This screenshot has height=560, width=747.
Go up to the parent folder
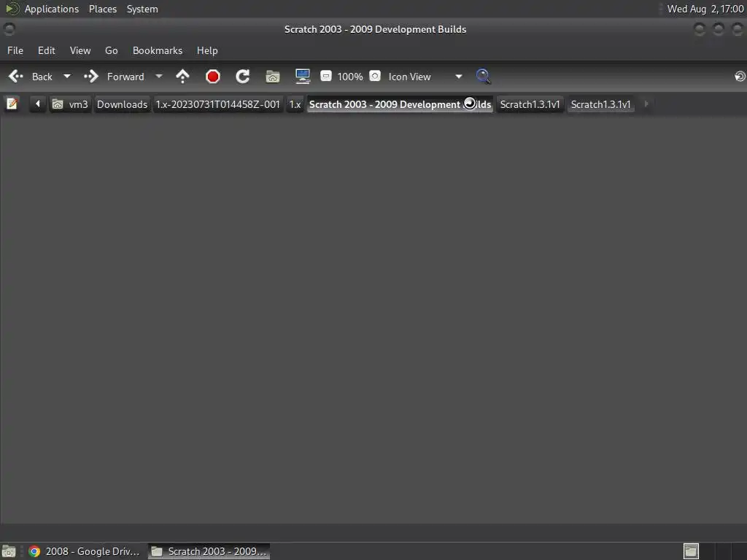[x=182, y=77]
